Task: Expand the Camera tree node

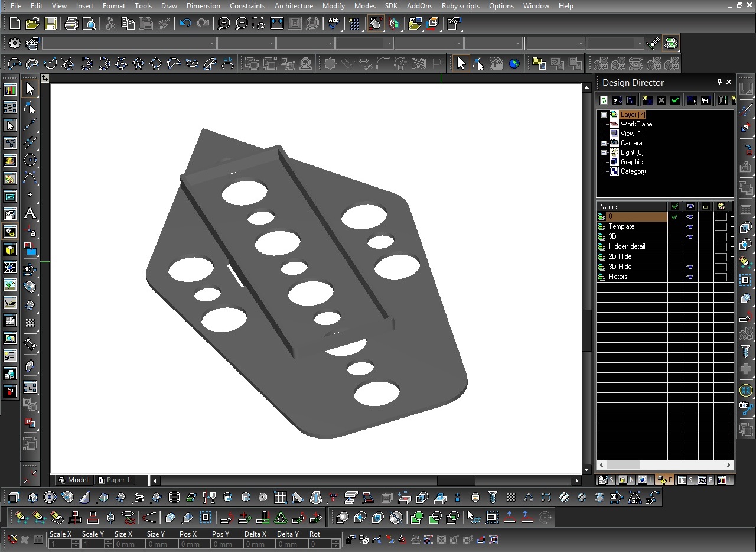Action: click(604, 143)
